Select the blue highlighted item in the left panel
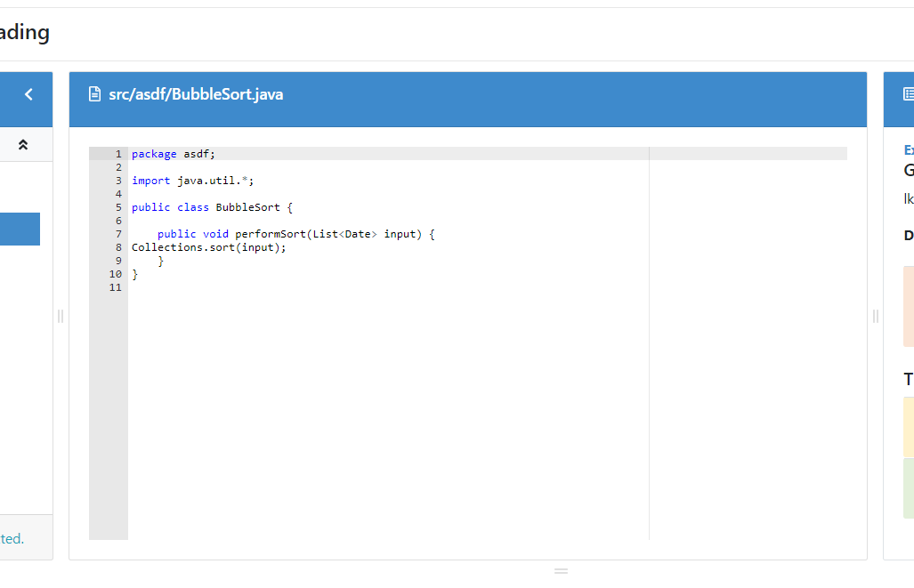Viewport: 914px width, 588px height. tap(20, 229)
